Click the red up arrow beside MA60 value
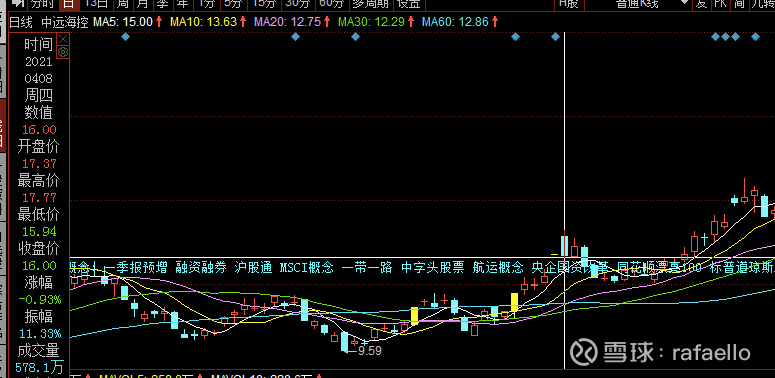This screenshot has height=378, width=775. 495,22
